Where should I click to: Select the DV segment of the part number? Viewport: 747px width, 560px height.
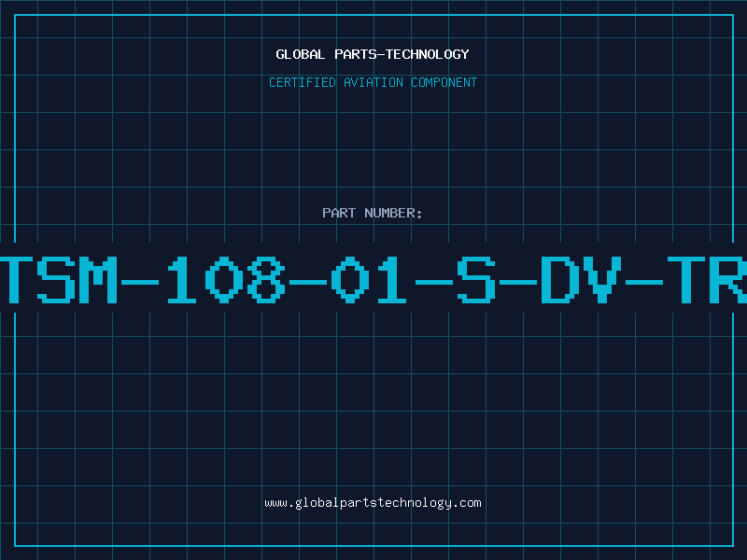point(581,279)
